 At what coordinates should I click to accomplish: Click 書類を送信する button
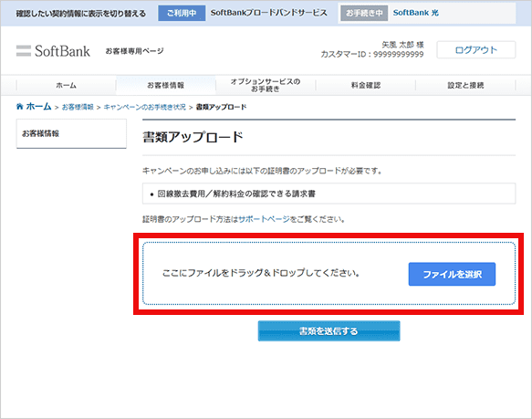coord(329,331)
